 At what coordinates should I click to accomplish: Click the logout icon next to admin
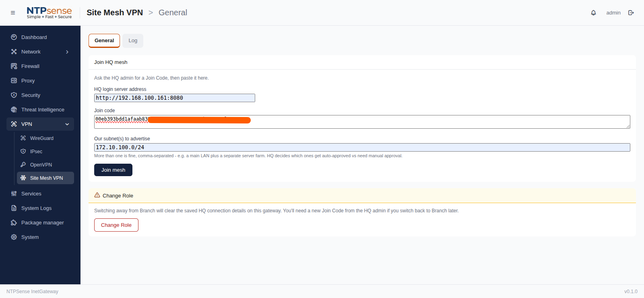(x=631, y=13)
